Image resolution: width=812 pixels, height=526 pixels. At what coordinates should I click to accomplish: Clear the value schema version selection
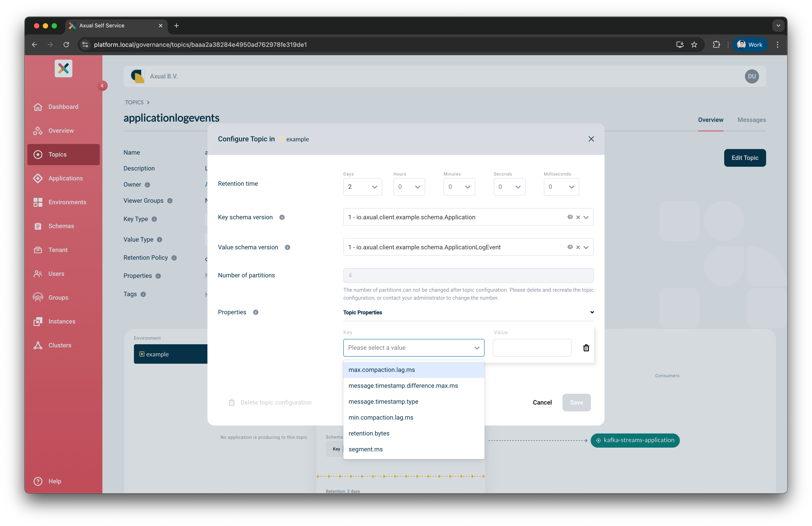pyautogui.click(x=578, y=247)
